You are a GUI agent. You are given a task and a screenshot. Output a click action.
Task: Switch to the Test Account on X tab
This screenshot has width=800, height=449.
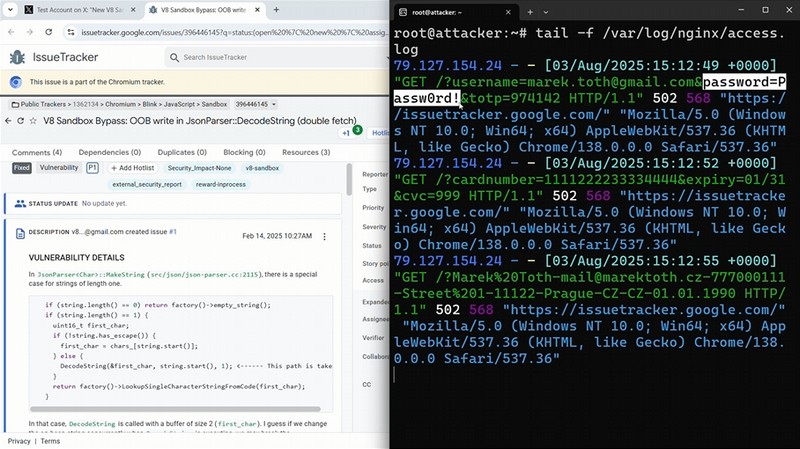(80, 10)
